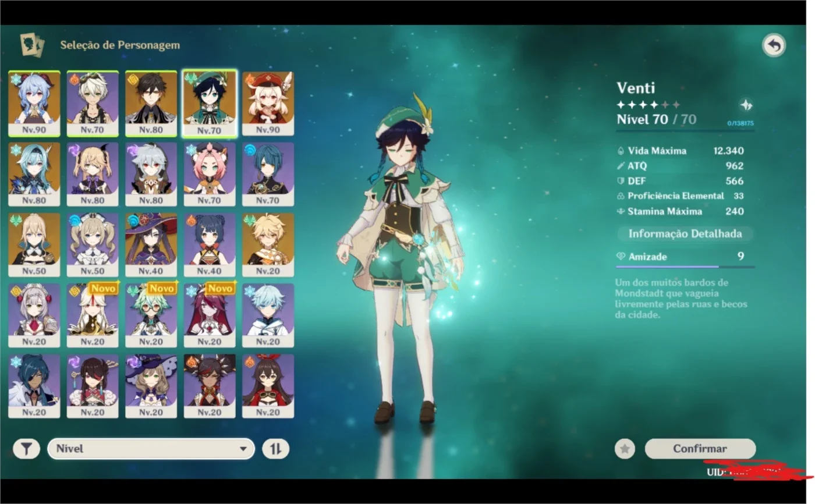The width and height of the screenshot is (815, 504).
Task: Choose Amber card with red bow
Action: [268, 386]
